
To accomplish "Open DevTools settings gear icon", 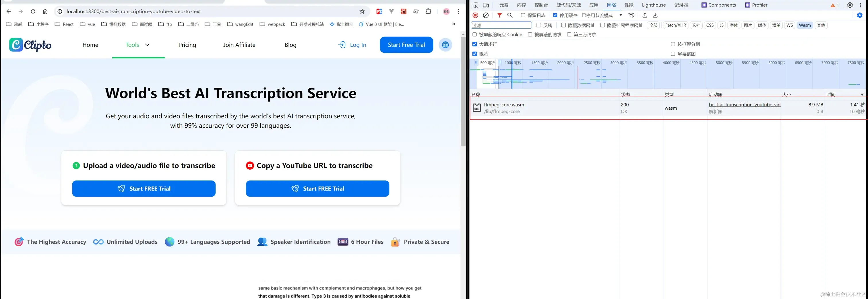I will coord(850,5).
